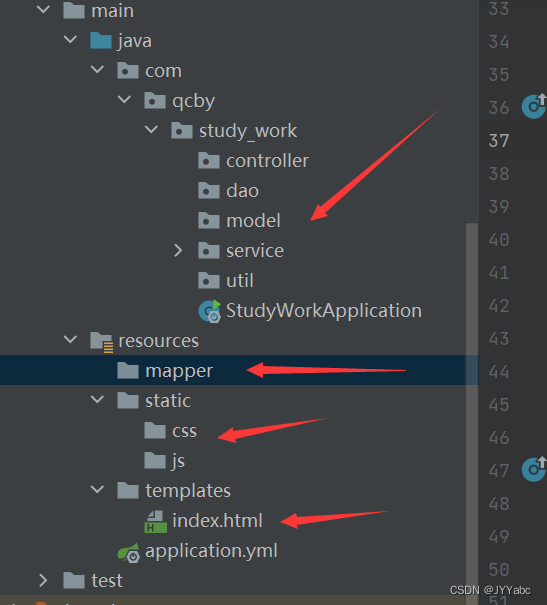Viewport: 547px width, 605px height.
Task: Select the main folder name
Action: [x=113, y=11]
